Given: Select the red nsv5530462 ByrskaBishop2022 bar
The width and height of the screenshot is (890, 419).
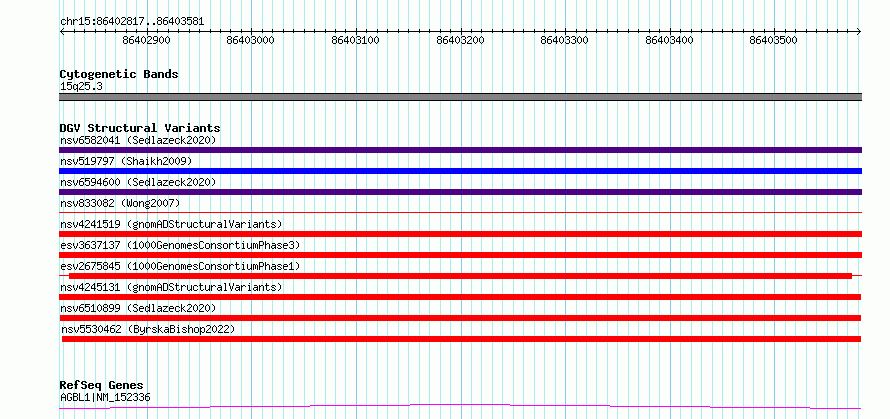Looking at the screenshot, I should coord(461,339).
